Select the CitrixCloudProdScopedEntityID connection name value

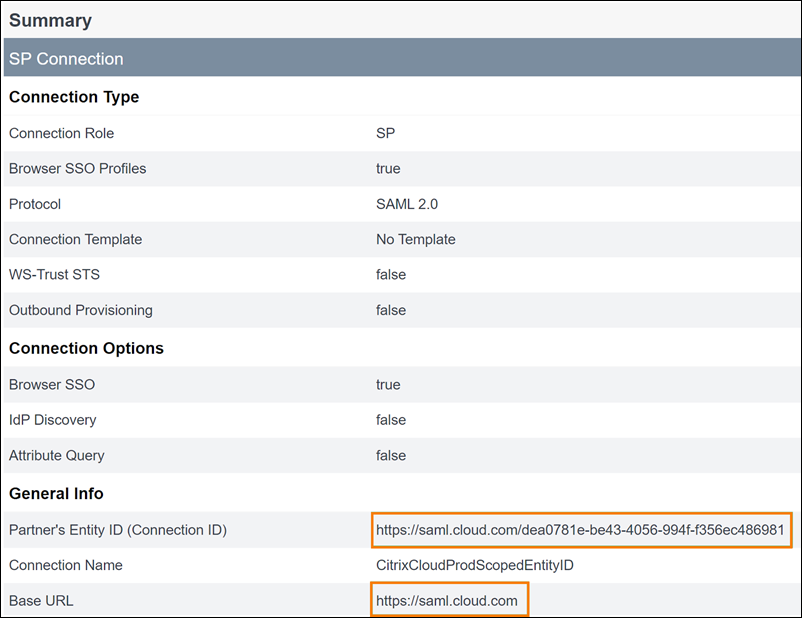point(474,566)
